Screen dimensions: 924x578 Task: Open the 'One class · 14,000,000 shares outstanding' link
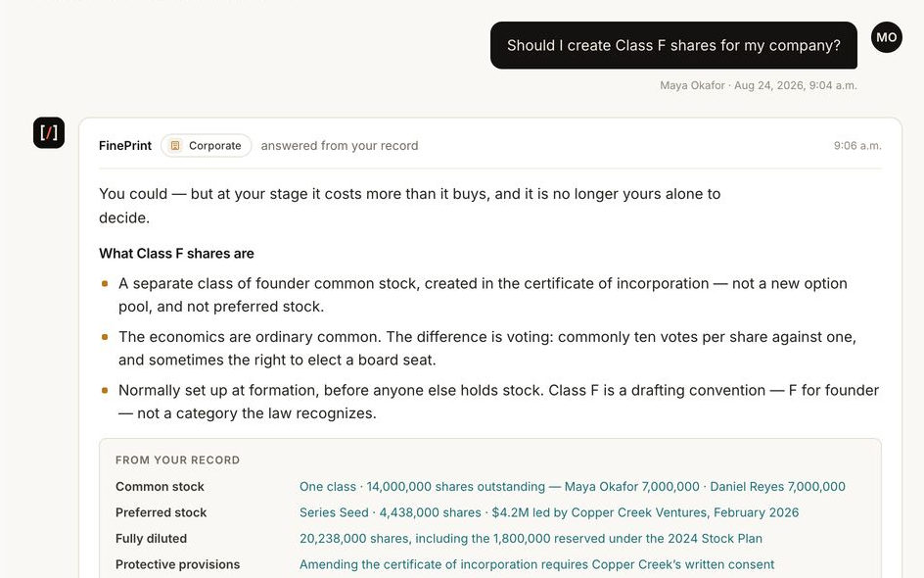point(573,487)
